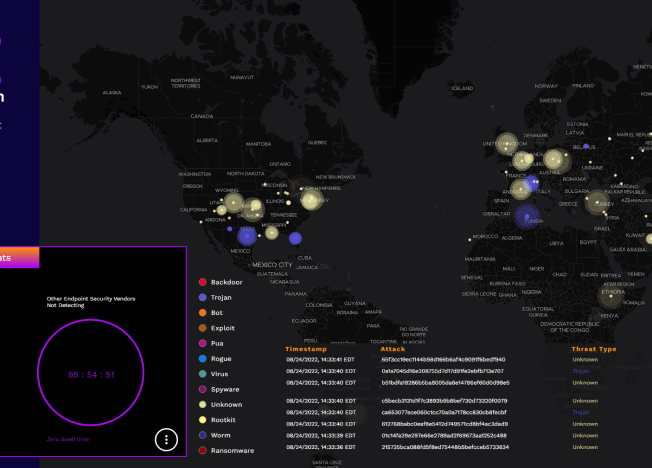Click the orange Bot legend dot

203,313
